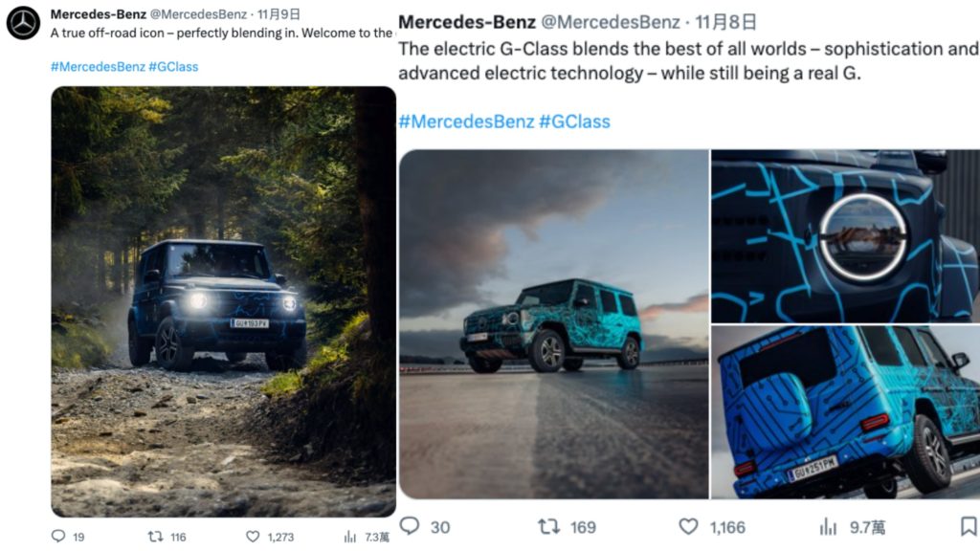980x551 pixels.
Task: Open #MercedesBenz hashtag in right tweet
Action: tap(466, 121)
